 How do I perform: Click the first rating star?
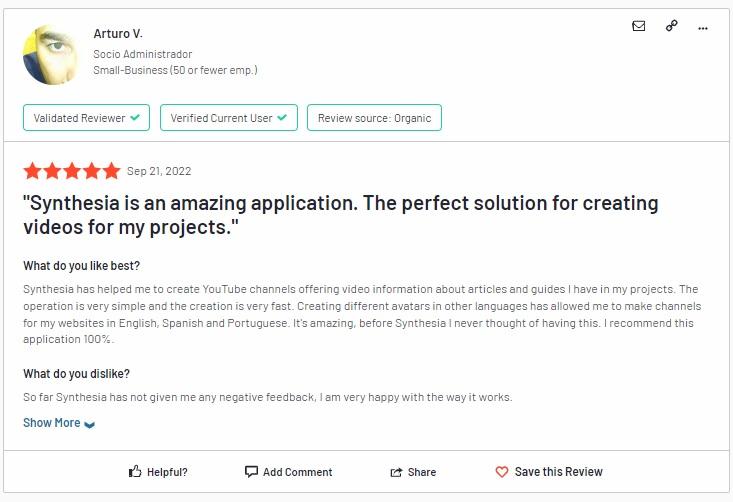pos(32,171)
